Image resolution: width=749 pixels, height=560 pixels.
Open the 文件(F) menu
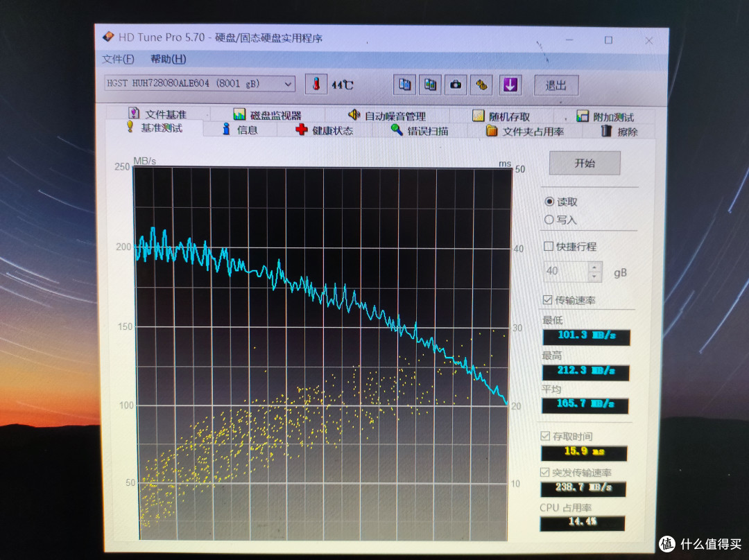coord(117,59)
